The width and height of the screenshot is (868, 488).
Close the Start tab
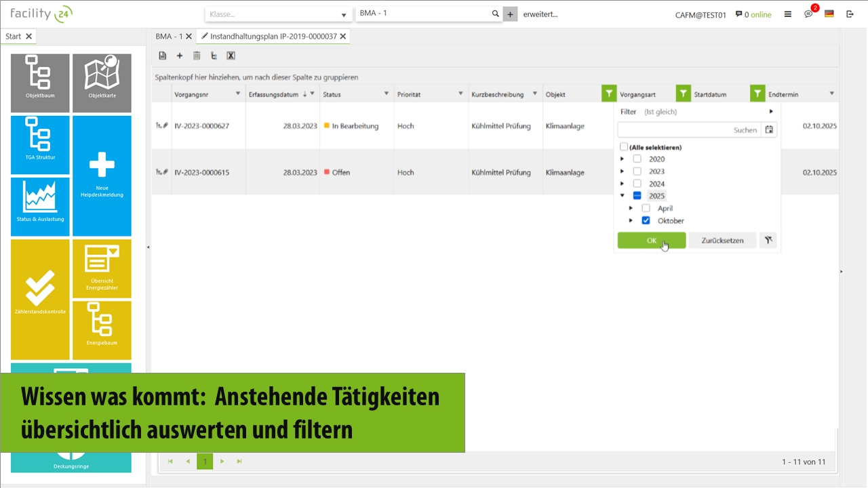[29, 37]
